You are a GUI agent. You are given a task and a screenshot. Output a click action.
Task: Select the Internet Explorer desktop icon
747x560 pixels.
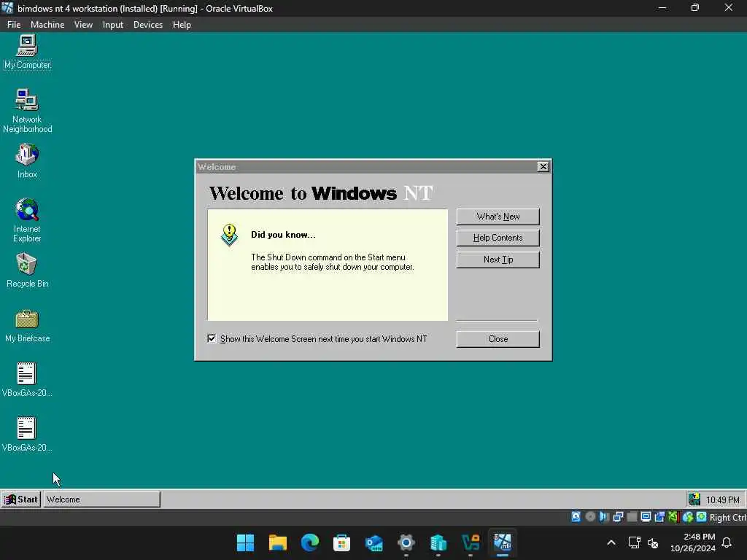[x=27, y=220]
